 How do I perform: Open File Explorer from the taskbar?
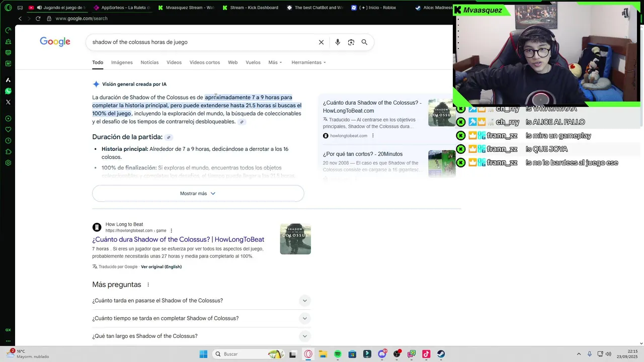click(x=323, y=354)
